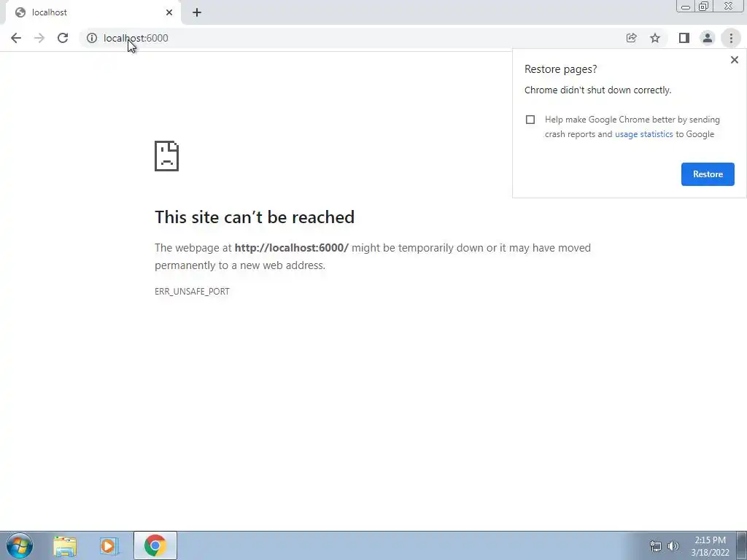The image size is (747, 560).
Task: Go back using the back arrow
Action: point(16,38)
